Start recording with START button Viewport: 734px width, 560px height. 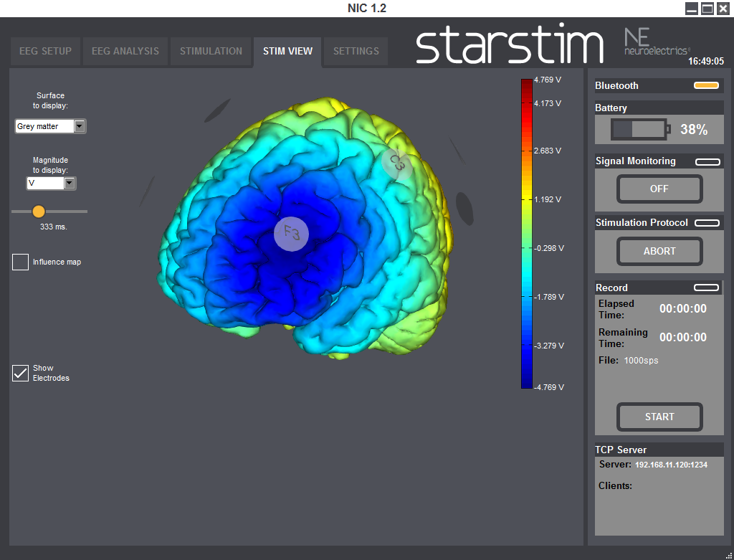click(659, 417)
